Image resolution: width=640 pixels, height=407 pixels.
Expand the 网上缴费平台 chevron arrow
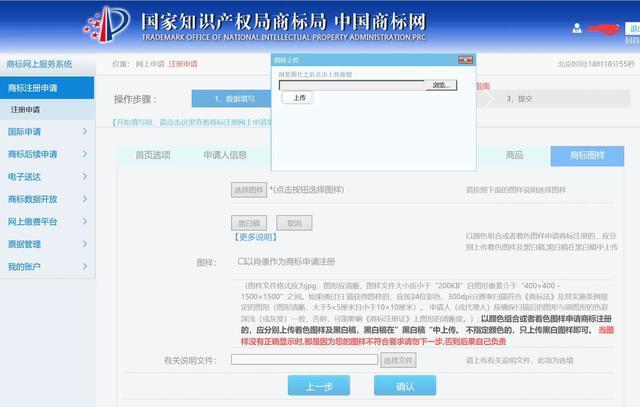[x=85, y=221]
